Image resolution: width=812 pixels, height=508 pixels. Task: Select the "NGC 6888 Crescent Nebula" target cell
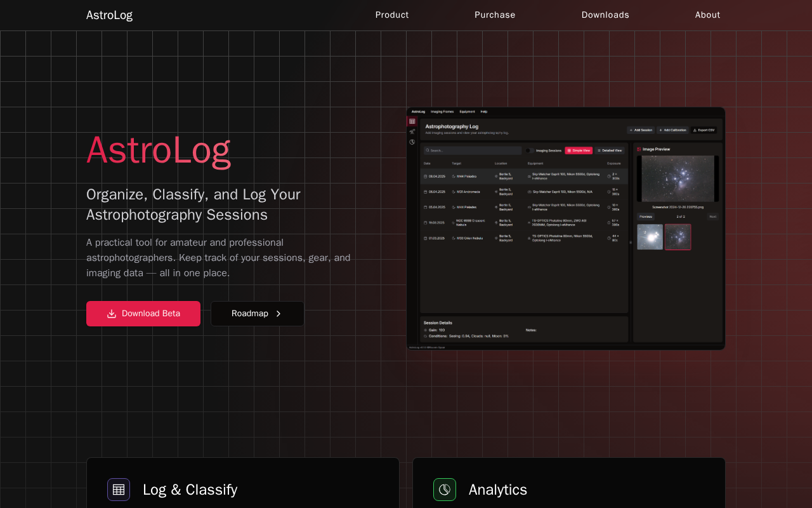coord(469,222)
